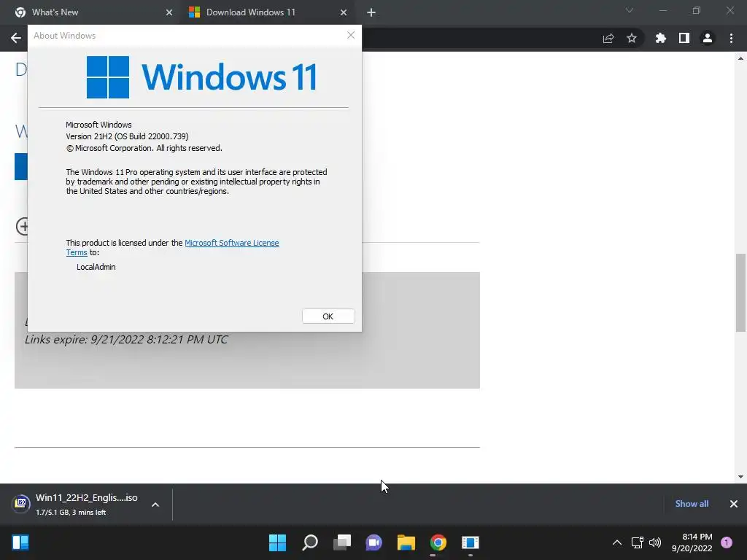Show all downloads
The image size is (747, 560).
[x=692, y=504]
